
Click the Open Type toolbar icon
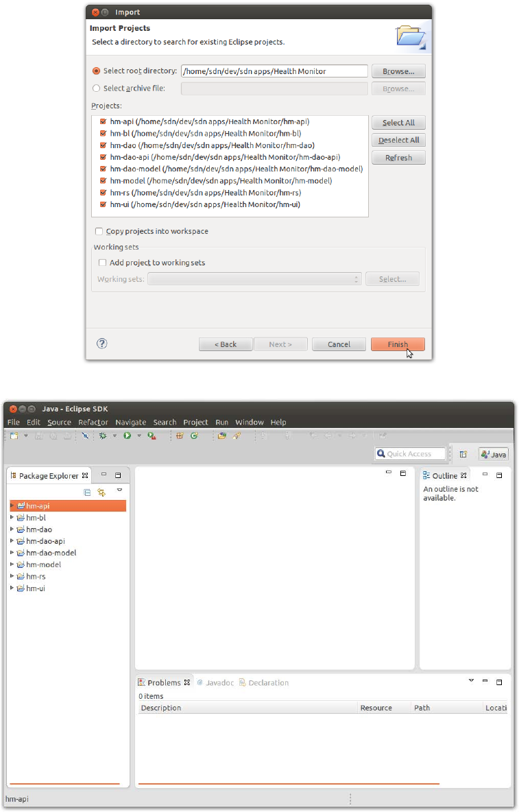point(222,436)
